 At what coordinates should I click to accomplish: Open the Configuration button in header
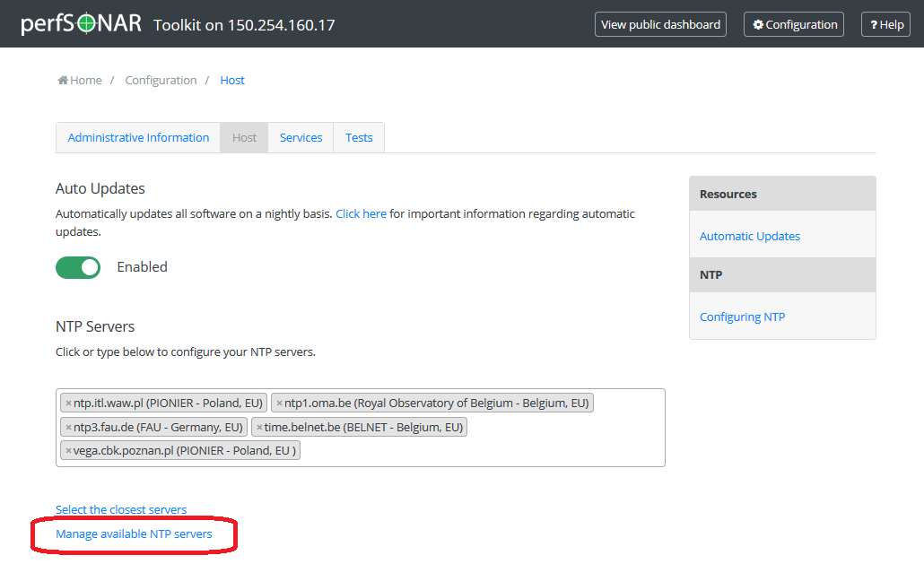coord(794,24)
